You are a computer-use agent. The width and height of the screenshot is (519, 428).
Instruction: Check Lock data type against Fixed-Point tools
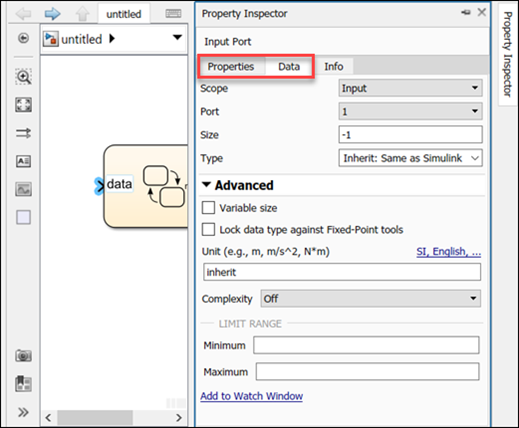(x=208, y=229)
